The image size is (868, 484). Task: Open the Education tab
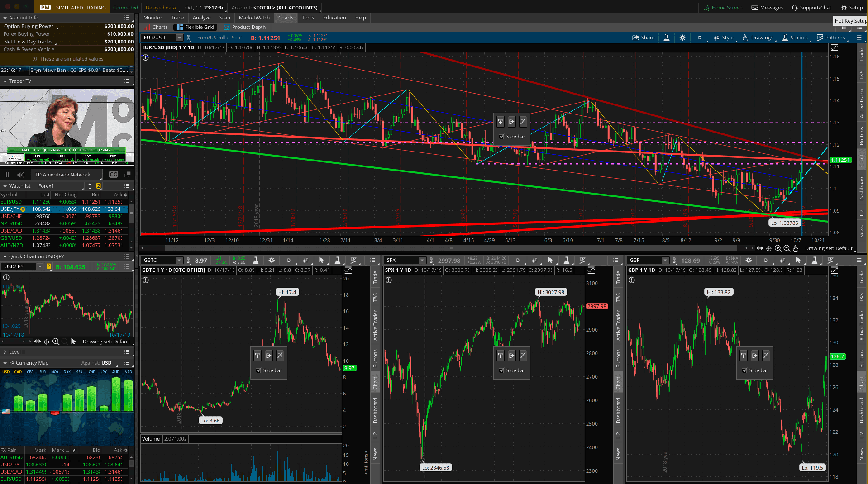[x=334, y=18]
